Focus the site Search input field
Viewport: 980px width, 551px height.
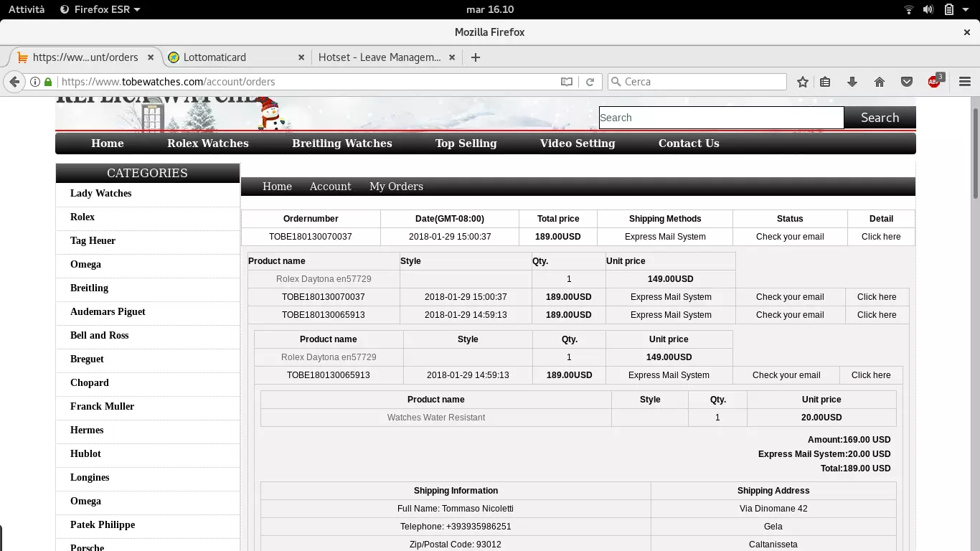[x=721, y=118]
